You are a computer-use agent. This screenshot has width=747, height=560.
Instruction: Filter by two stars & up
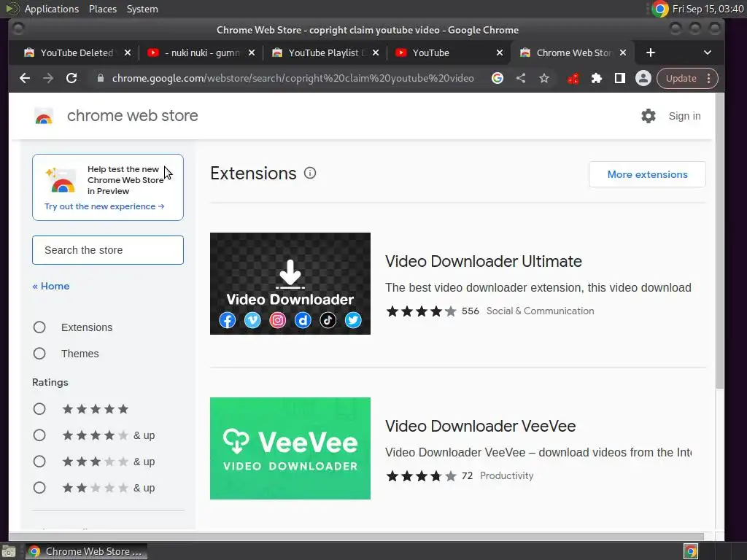pyautogui.click(x=39, y=488)
